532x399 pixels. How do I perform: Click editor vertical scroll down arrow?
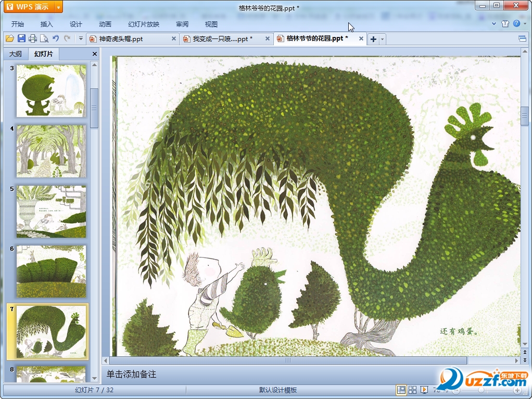[x=525, y=344]
